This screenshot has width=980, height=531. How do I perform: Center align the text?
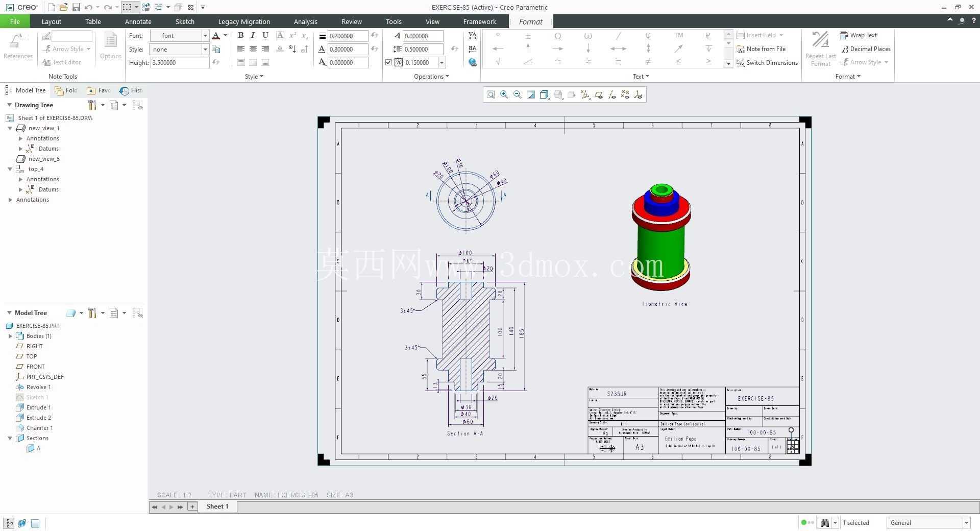pos(253,49)
